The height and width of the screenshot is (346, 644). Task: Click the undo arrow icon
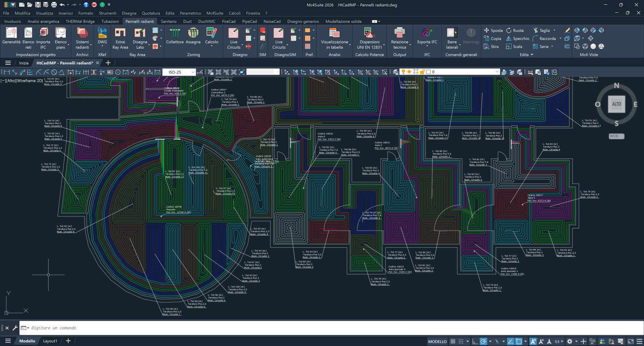(62, 5)
